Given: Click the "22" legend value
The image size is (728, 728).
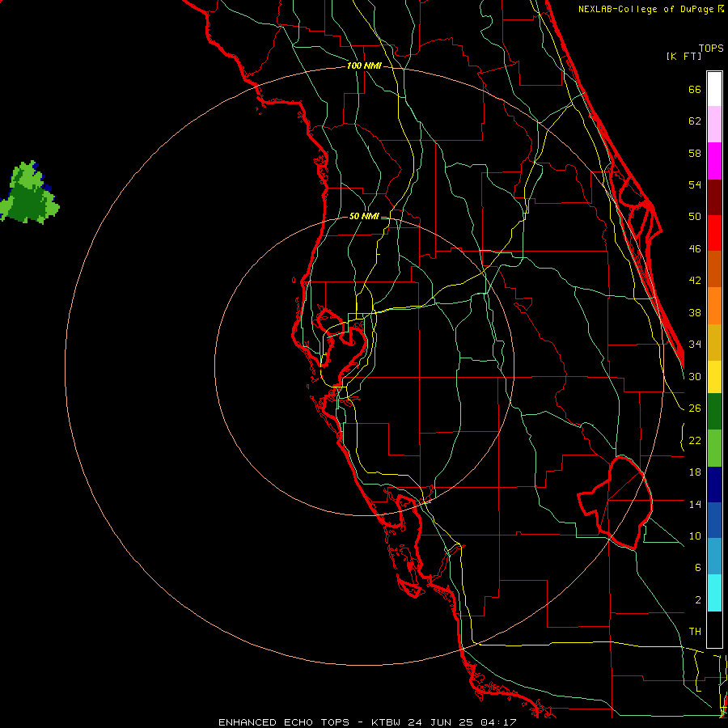Looking at the screenshot, I should [695, 440].
